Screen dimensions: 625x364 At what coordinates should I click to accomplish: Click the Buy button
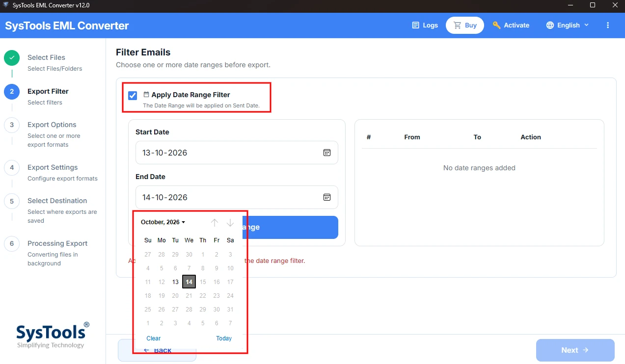click(x=465, y=25)
